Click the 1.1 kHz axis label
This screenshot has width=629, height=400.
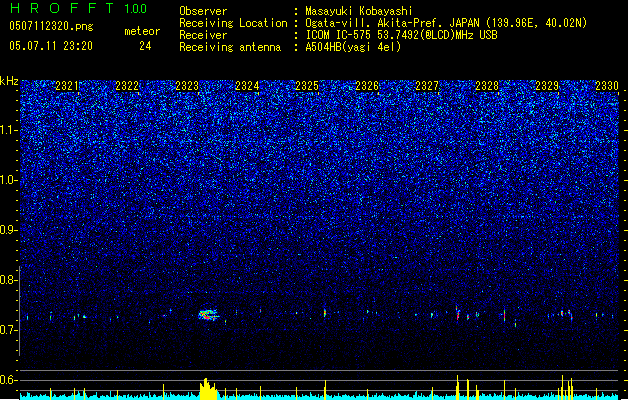(x=9, y=130)
